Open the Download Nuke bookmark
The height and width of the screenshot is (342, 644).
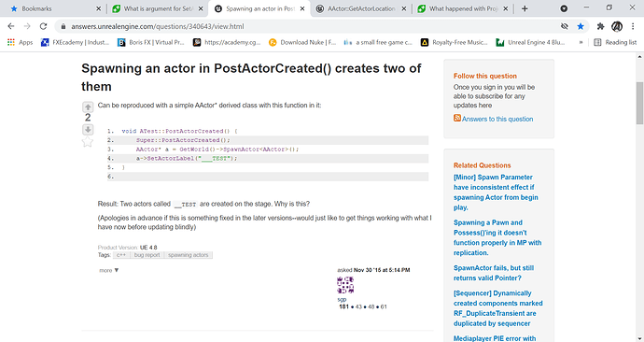(302, 42)
